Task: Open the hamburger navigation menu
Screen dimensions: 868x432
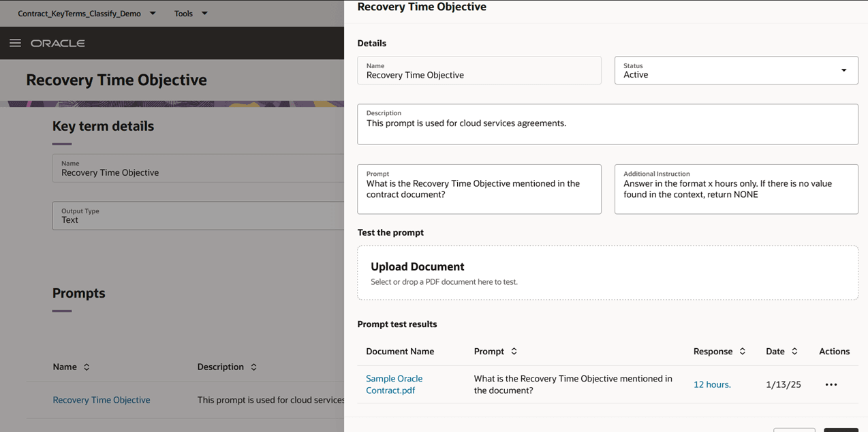Action: [x=15, y=43]
